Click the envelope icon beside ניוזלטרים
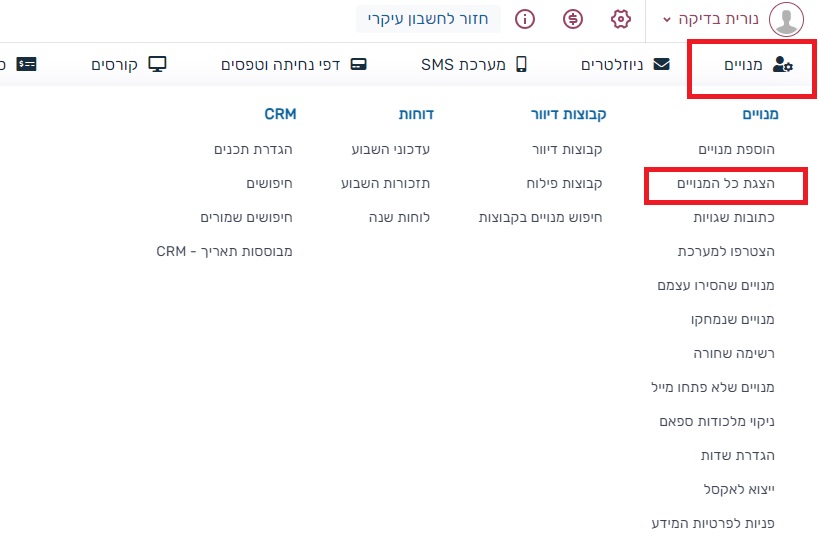The image size is (818, 549). (x=661, y=65)
